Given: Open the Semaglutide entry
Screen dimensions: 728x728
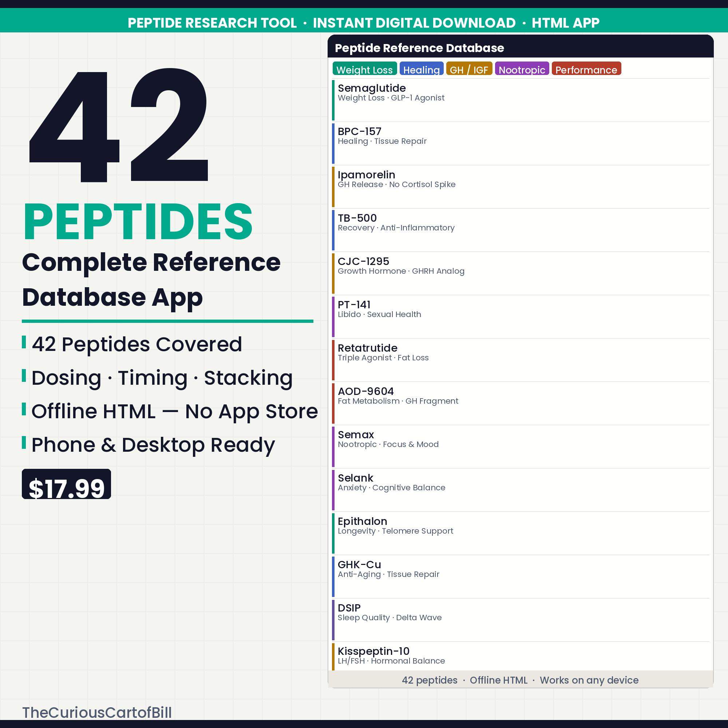Looking at the screenshot, I should pos(521,100).
